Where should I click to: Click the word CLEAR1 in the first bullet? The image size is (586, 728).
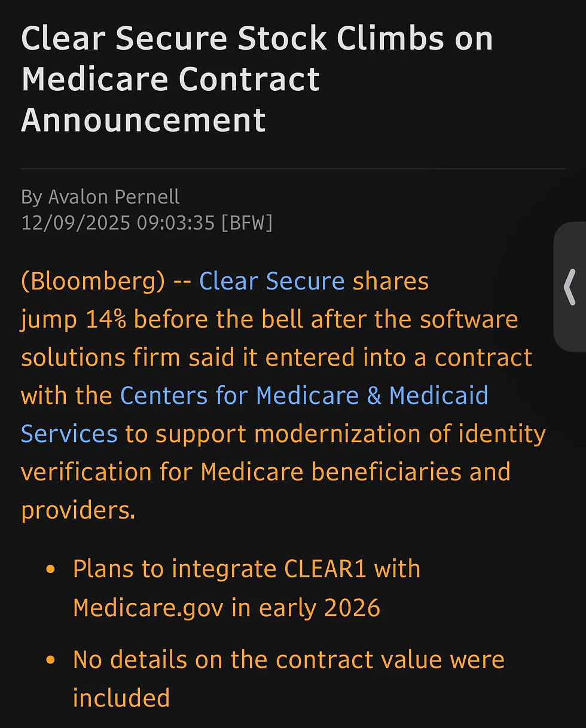tap(325, 568)
